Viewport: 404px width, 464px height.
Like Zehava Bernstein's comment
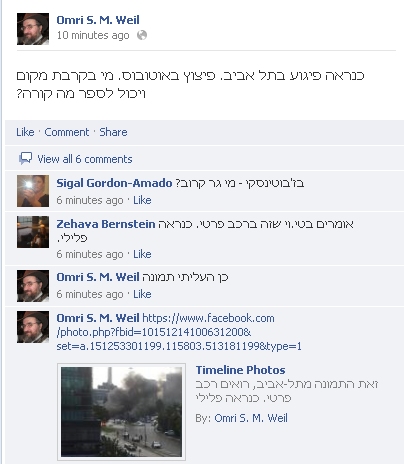pyautogui.click(x=142, y=254)
